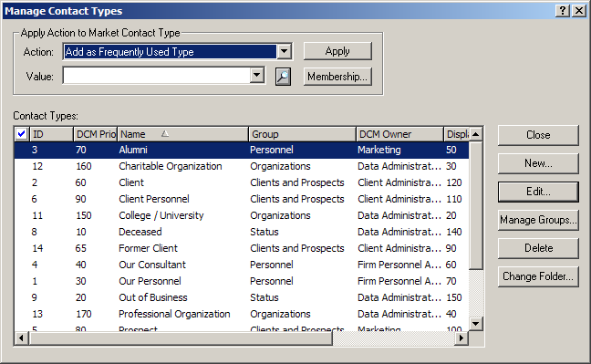
Task: Click the magnifying glass search icon
Action: coord(283,77)
